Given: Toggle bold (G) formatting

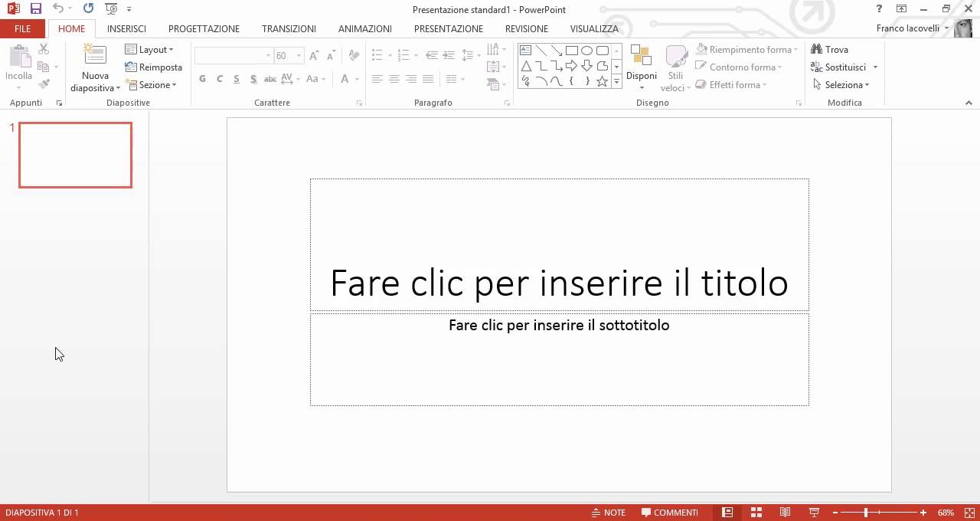Looking at the screenshot, I should pos(202,79).
